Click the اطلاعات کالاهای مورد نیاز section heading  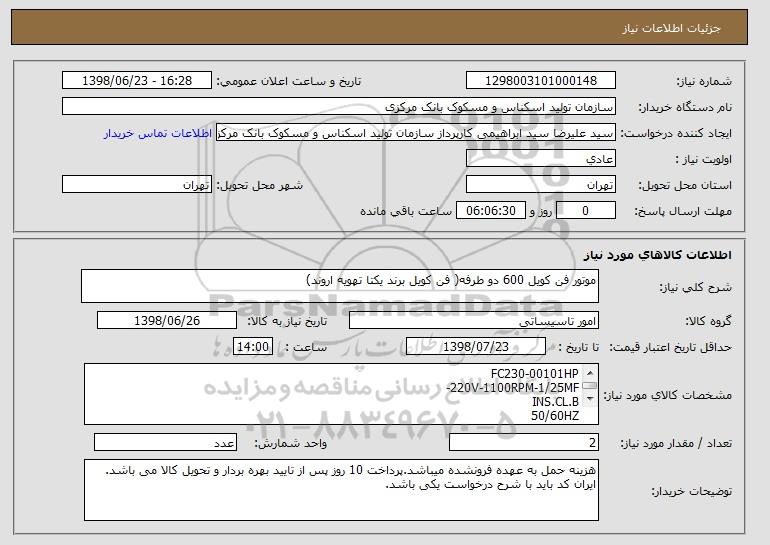point(657,254)
